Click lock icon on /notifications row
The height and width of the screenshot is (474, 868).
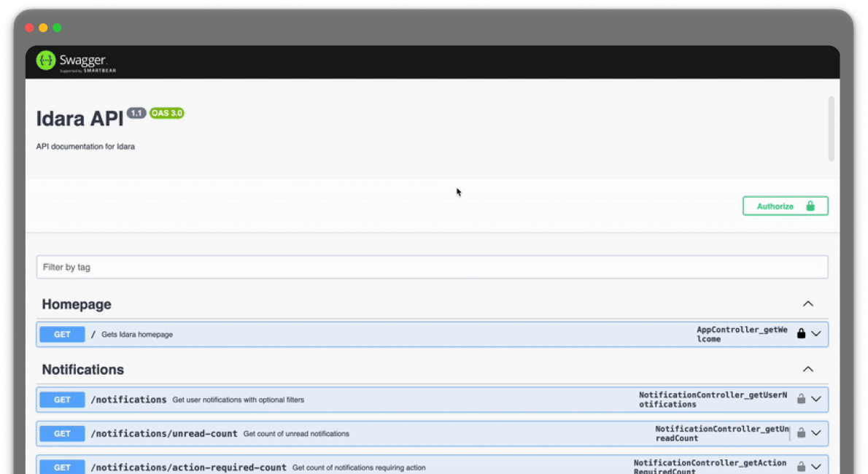click(801, 399)
